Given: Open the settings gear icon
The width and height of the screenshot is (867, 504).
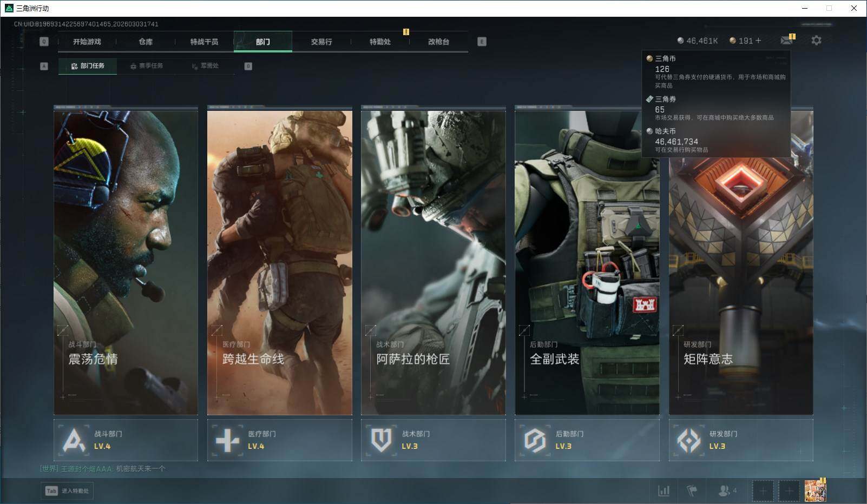Looking at the screenshot, I should click(816, 41).
